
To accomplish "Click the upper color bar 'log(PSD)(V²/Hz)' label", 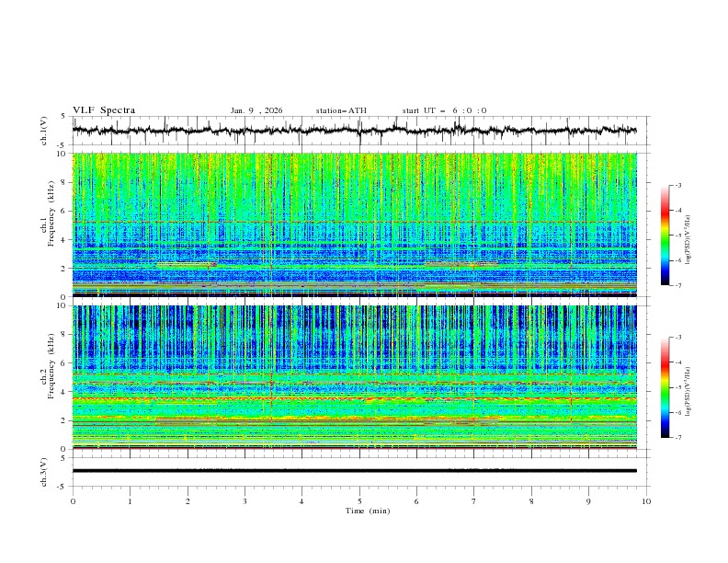I will [688, 240].
